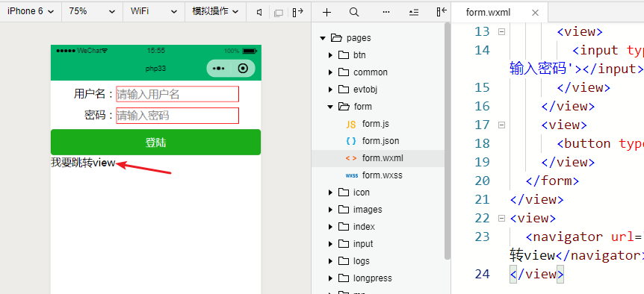Image resolution: width=644 pixels, height=294 pixels.
Task: Expand the images folder
Action: coord(331,210)
